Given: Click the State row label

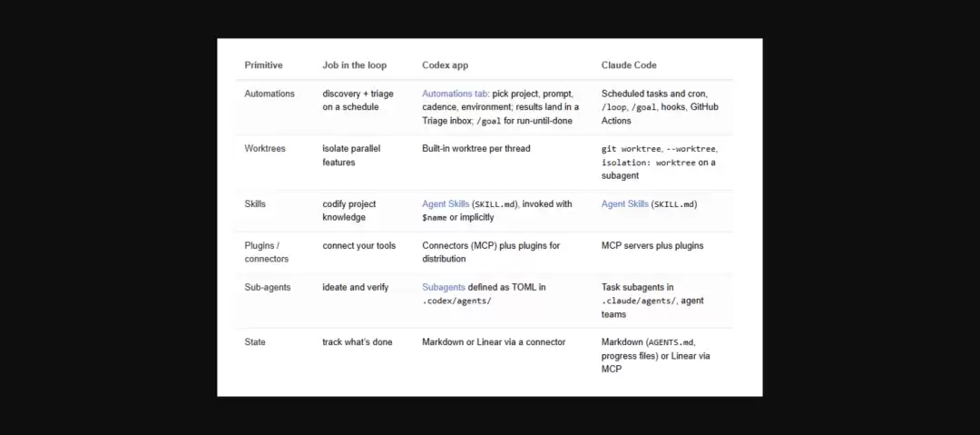Looking at the screenshot, I should point(255,342).
